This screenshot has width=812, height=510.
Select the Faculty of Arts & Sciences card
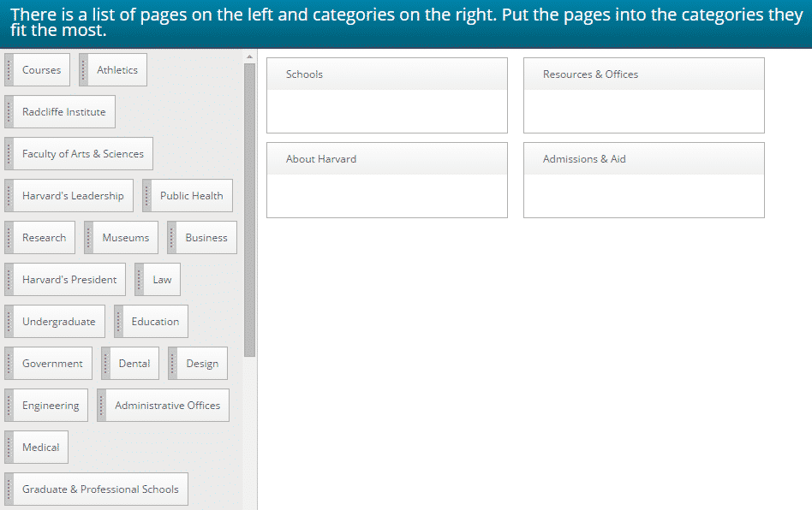(x=82, y=154)
